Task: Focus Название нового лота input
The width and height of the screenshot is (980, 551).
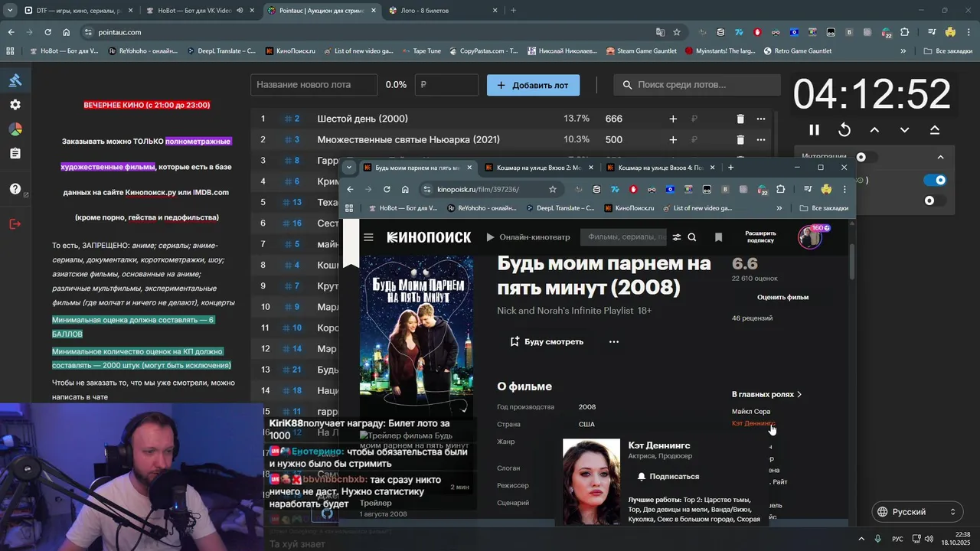Action: tap(314, 85)
